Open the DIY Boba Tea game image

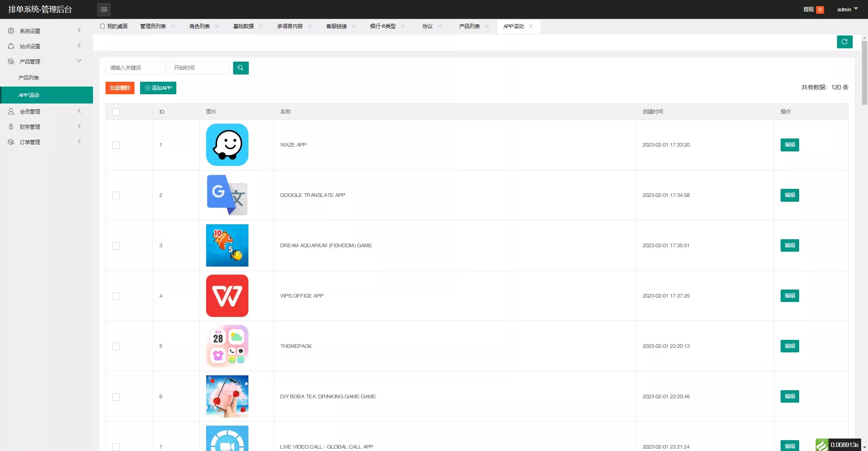point(227,396)
